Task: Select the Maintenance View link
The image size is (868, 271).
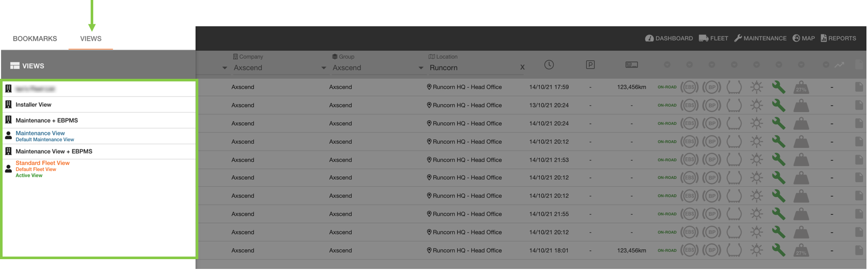Action: click(x=40, y=133)
